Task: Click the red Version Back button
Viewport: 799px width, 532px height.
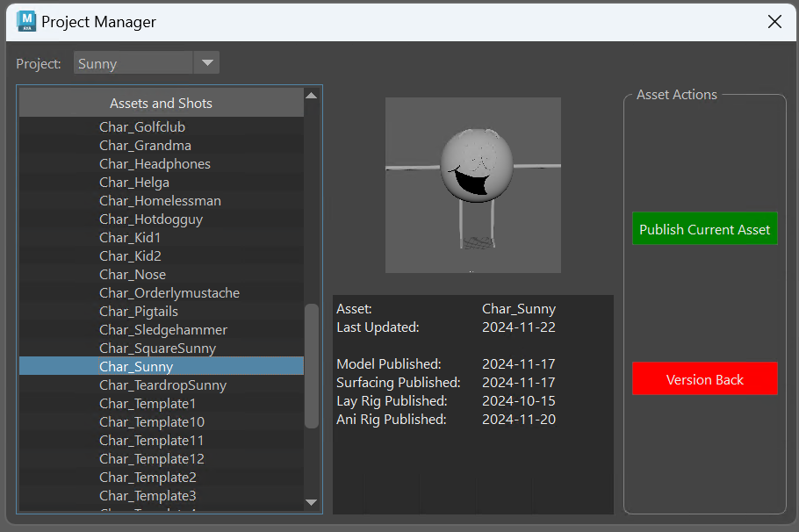Action: (x=705, y=378)
